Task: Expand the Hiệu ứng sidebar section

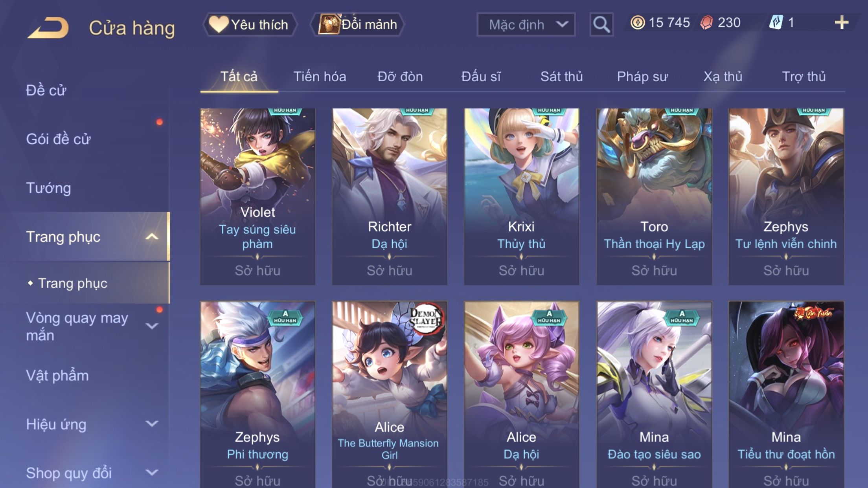Action: (x=152, y=424)
